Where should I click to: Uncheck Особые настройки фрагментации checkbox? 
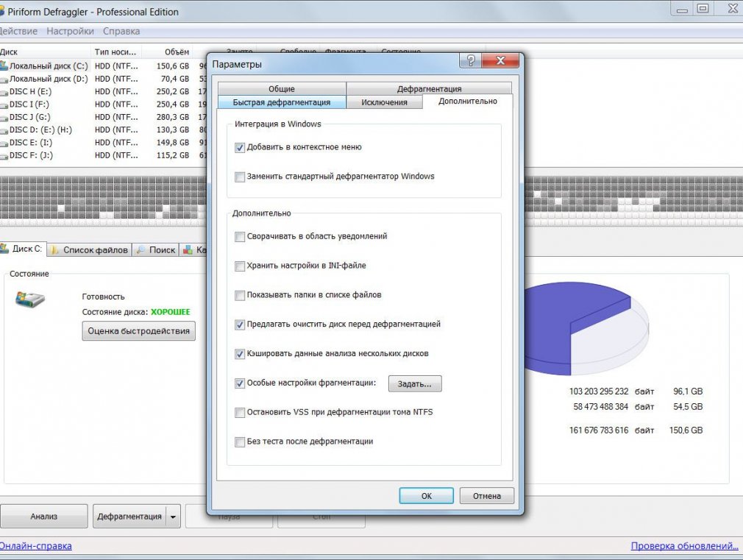240,383
